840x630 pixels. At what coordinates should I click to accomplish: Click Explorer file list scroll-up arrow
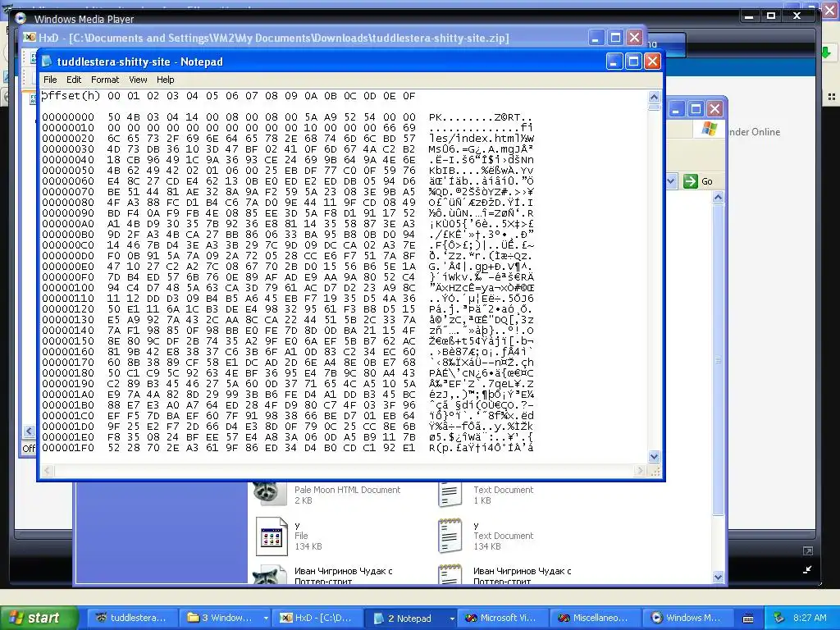pyautogui.click(x=719, y=198)
